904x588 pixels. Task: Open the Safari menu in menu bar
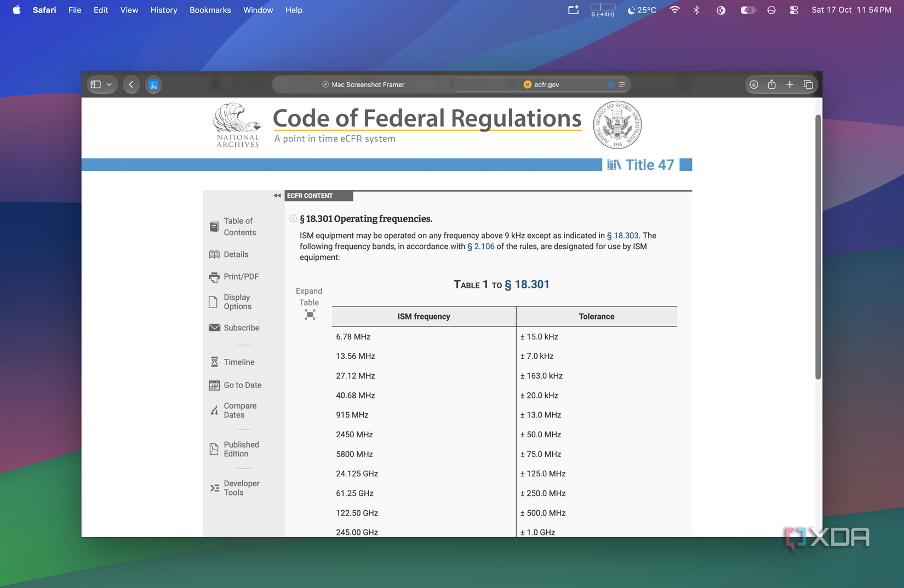tap(44, 10)
